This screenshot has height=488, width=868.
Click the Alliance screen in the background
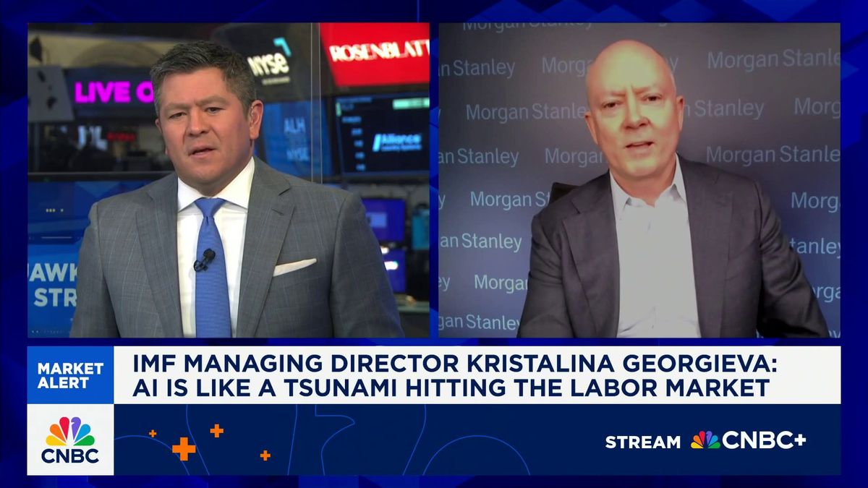tap(383, 135)
